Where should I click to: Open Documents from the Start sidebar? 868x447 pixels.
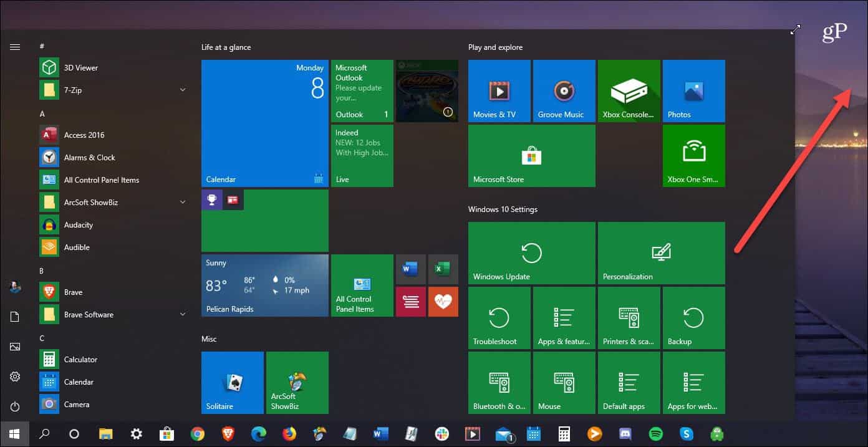coord(15,317)
